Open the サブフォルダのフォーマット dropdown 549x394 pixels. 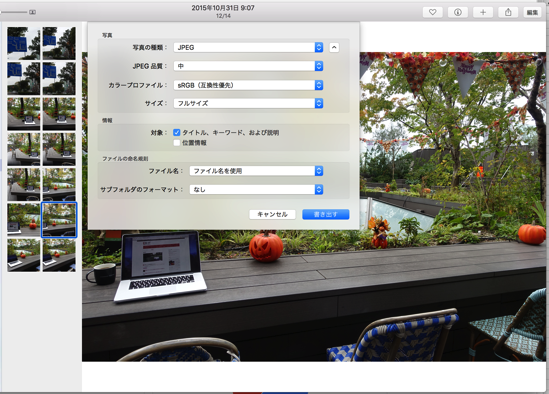coord(256,189)
